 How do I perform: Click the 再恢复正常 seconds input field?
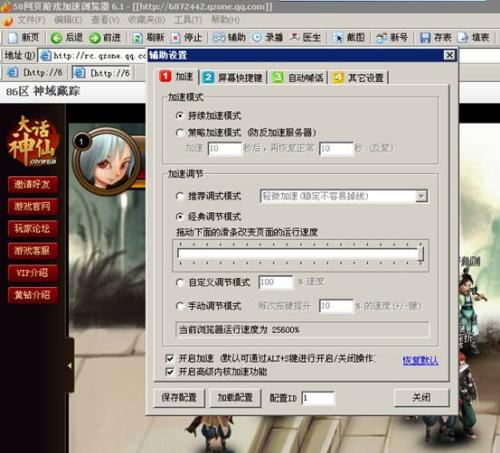(x=336, y=148)
